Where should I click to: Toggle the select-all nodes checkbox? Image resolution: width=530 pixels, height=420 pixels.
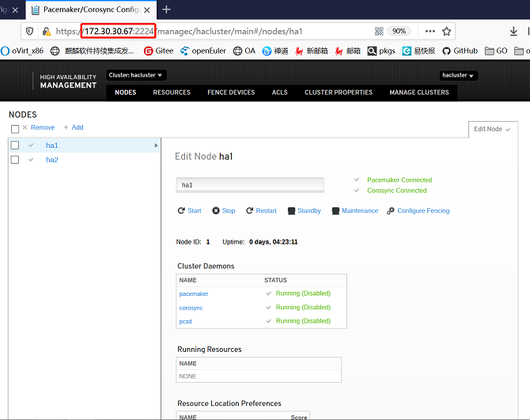[15, 128]
